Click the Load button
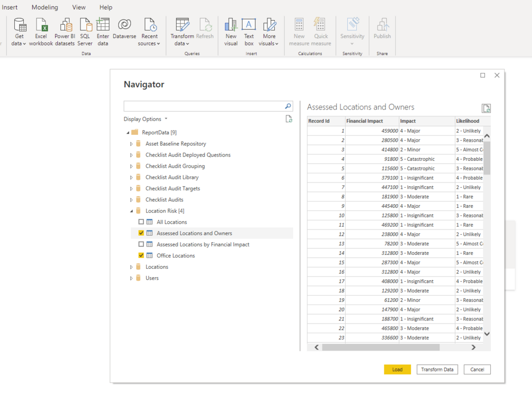532x395 pixels. click(x=398, y=369)
